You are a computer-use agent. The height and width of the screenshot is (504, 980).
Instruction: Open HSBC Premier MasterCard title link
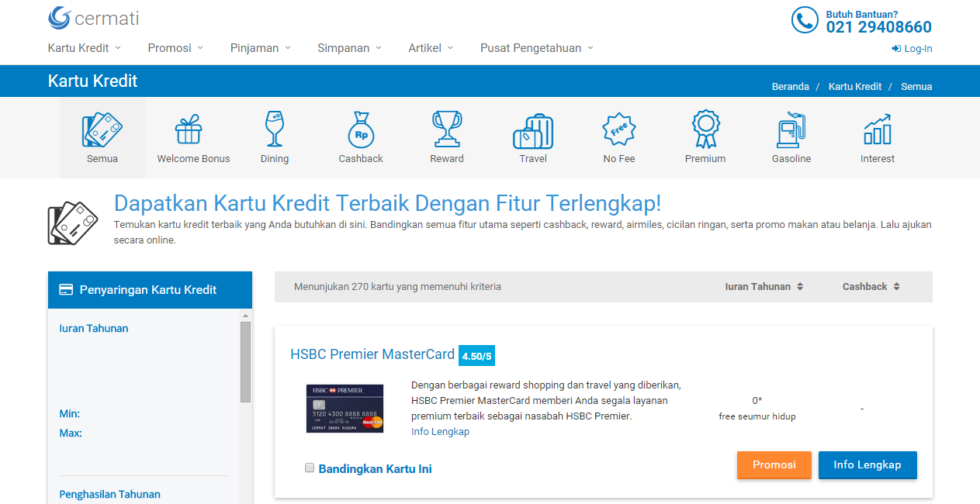tap(372, 354)
